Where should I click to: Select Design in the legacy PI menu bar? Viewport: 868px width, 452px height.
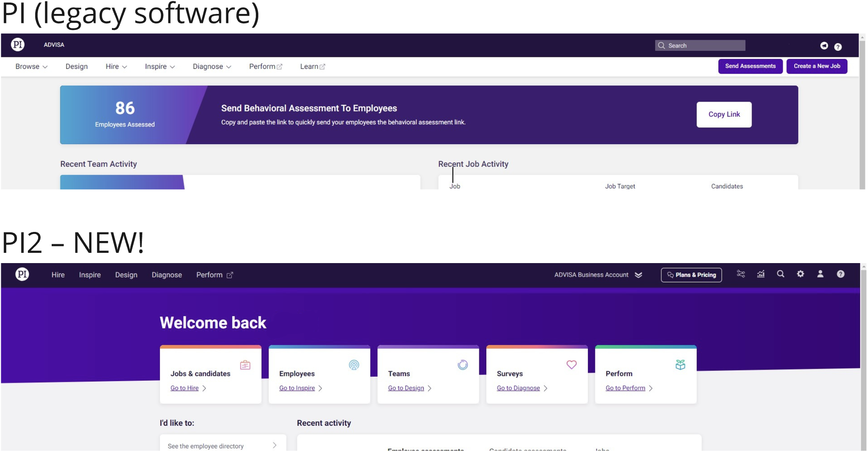76,66
